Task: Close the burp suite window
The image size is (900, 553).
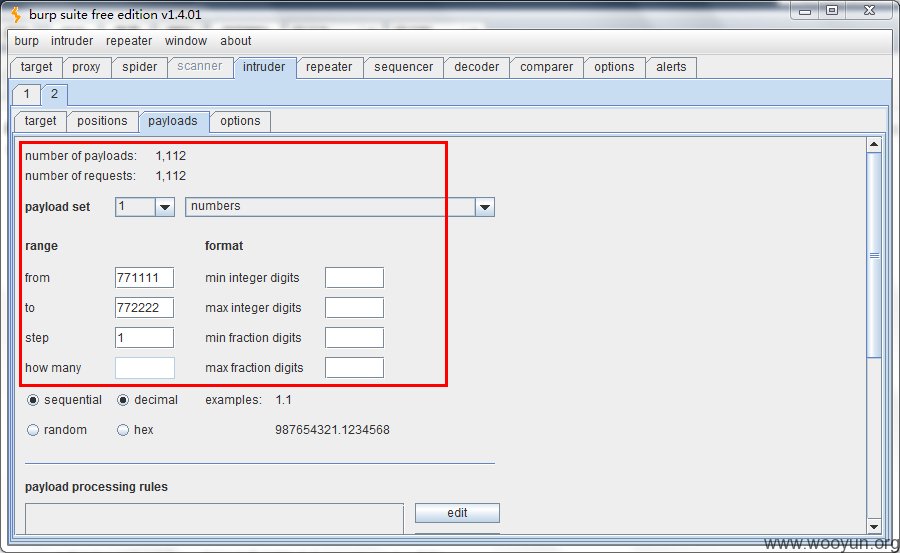Action: [x=869, y=10]
